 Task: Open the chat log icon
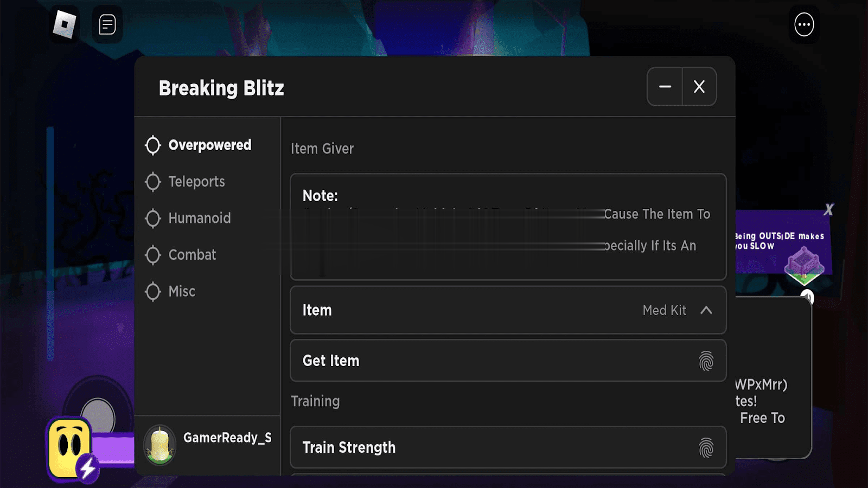click(107, 24)
